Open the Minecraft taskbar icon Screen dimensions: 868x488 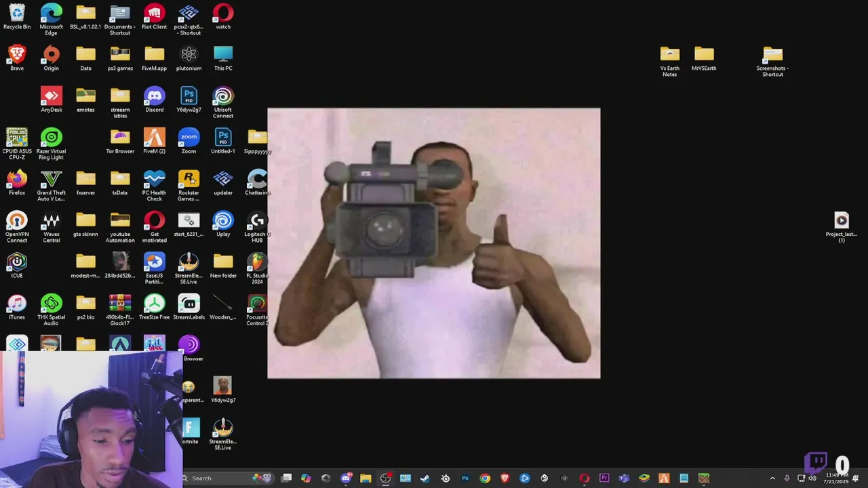coord(704,479)
